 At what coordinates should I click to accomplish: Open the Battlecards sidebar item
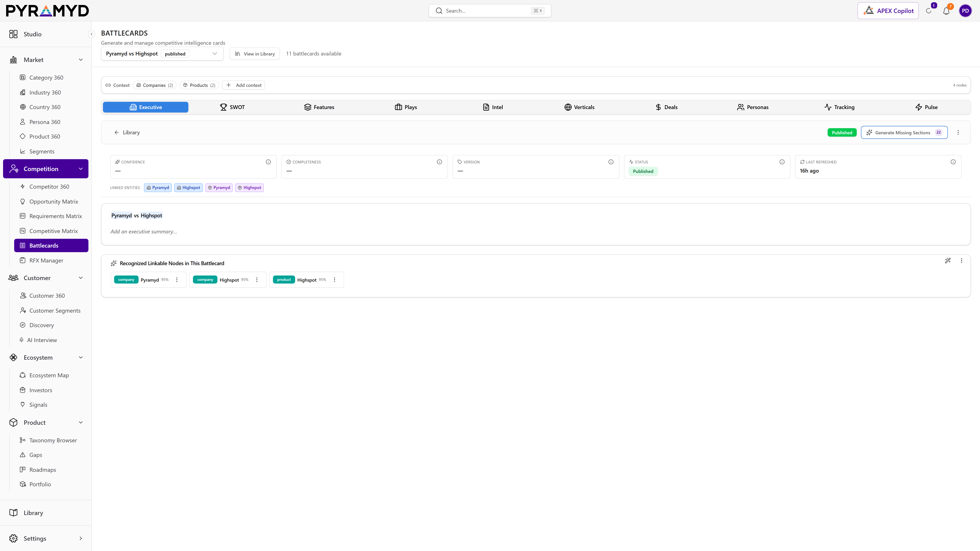click(51, 246)
